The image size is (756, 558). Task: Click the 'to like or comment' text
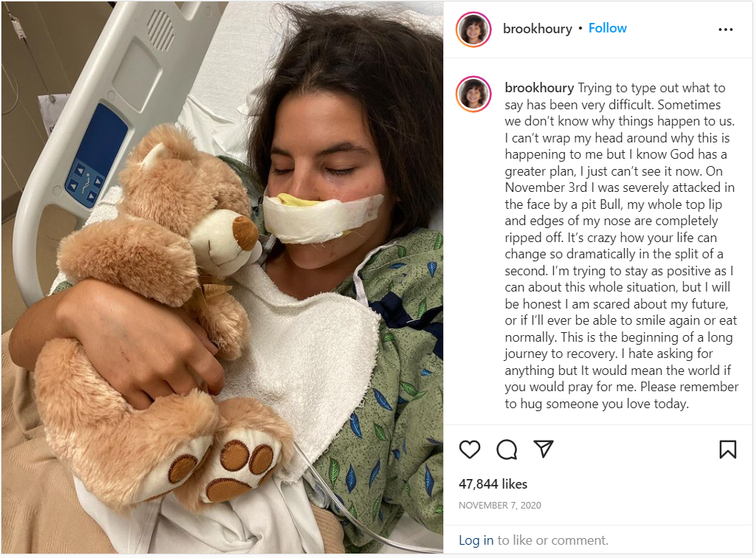(552, 540)
